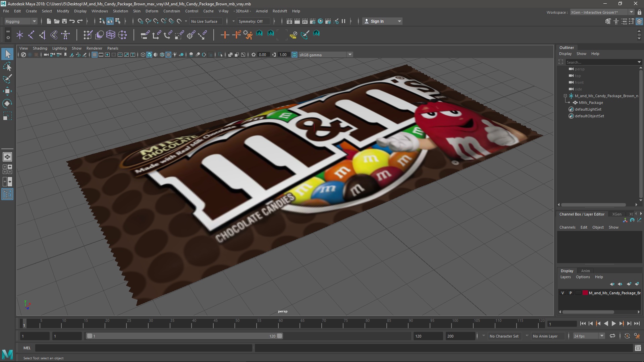
Task: Open the Outliner search filter dropdown
Action: 639,62
